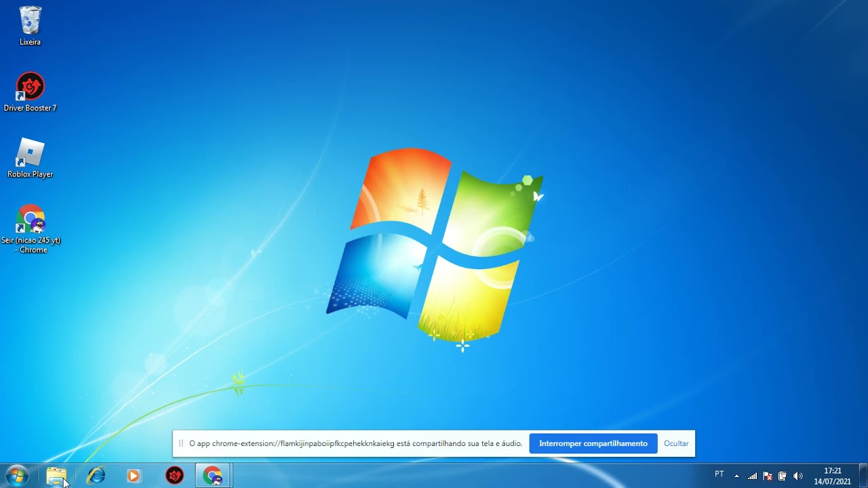868x488 pixels.
Task: Click the power/safely remove tray icon
Action: click(783, 476)
